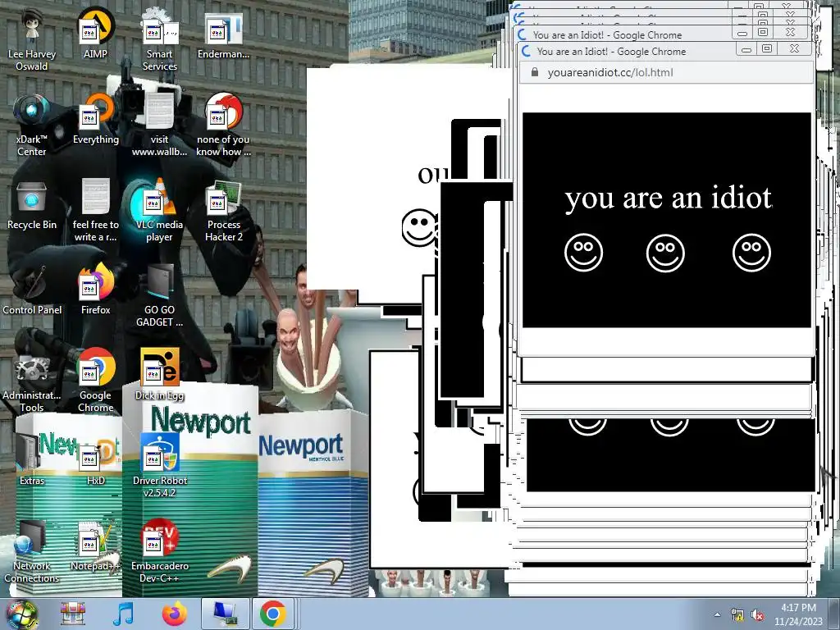Viewport: 840px width, 630px height.
Task: Select the 'none of you know how' icon
Action: (223, 126)
